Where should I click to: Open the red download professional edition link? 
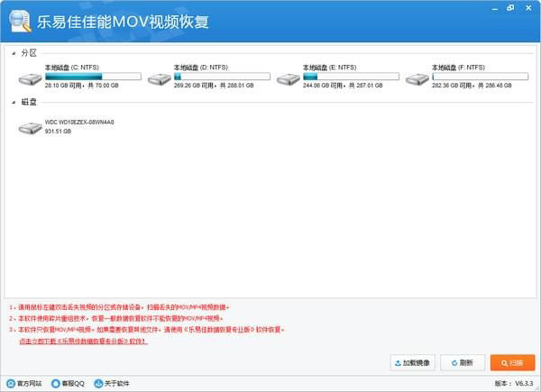click(84, 342)
